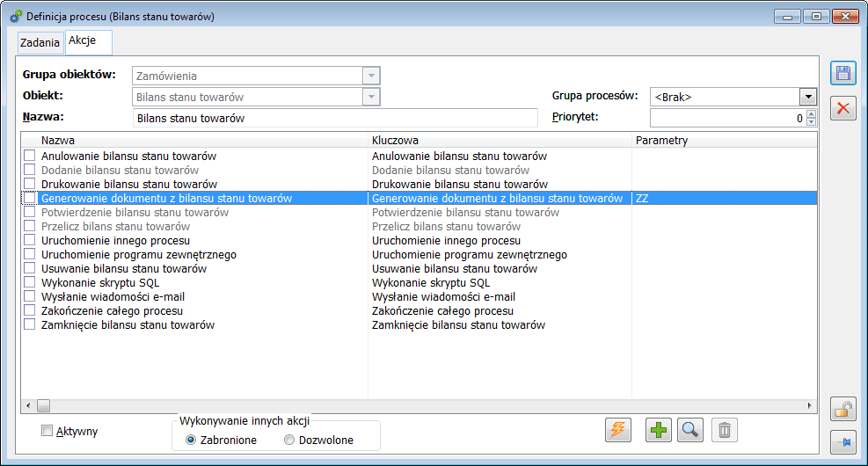Click the ZZ parameter cell
This screenshot has height=466, width=868.
click(725, 198)
